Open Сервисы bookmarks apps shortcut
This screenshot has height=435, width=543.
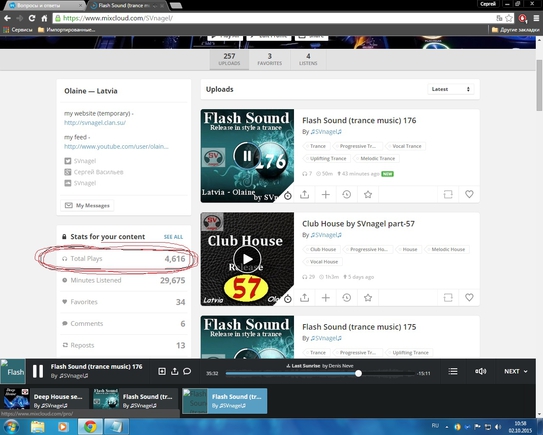pos(18,30)
